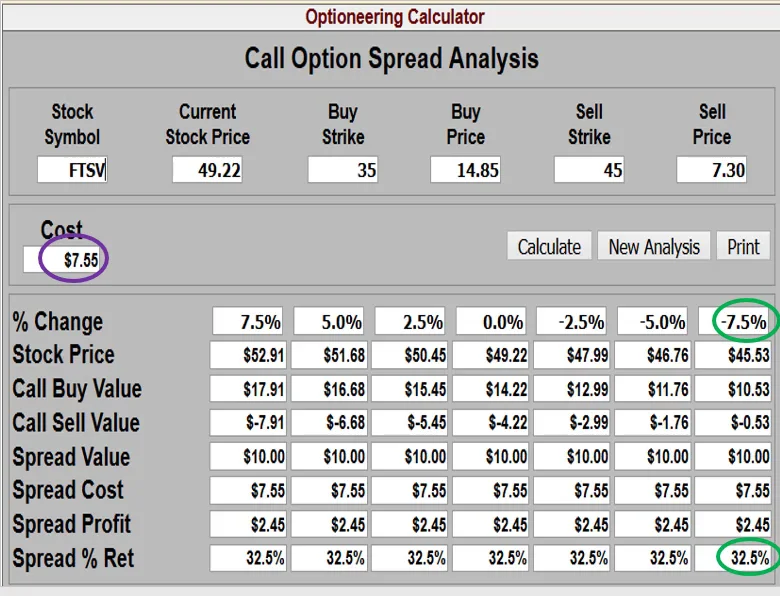The width and height of the screenshot is (780, 596).
Task: Click the 0.0% change cell
Action: [491, 322]
